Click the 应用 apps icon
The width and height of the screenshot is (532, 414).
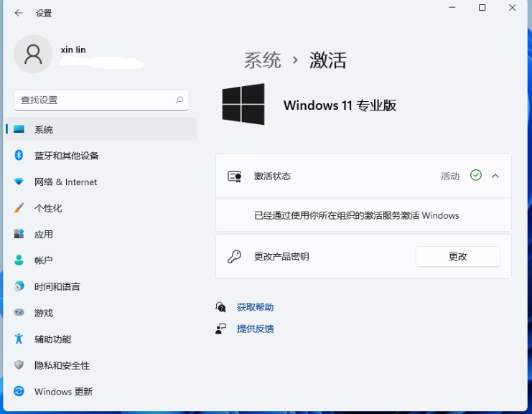coord(19,234)
